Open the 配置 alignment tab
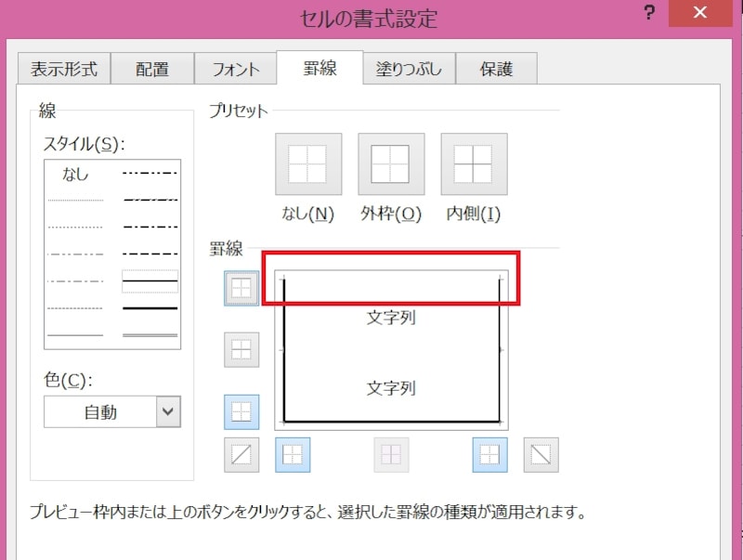 [x=152, y=69]
